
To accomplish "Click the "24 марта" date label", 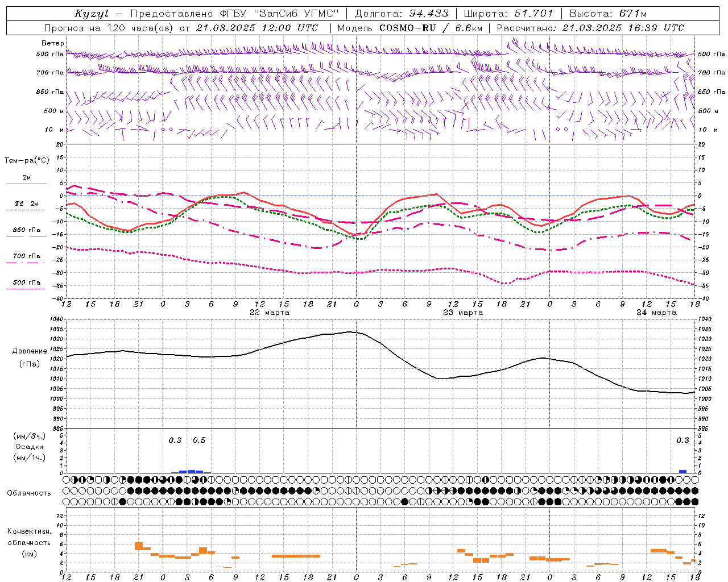I will pyautogui.click(x=656, y=313).
